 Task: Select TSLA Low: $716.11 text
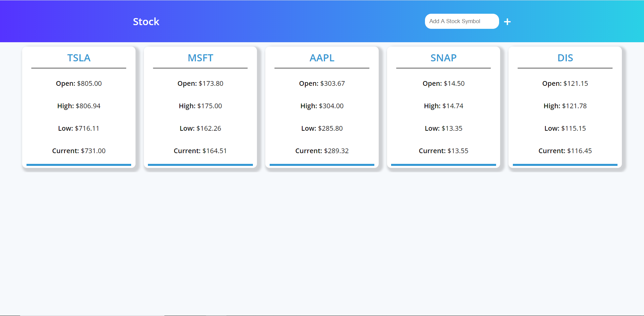pos(79,128)
